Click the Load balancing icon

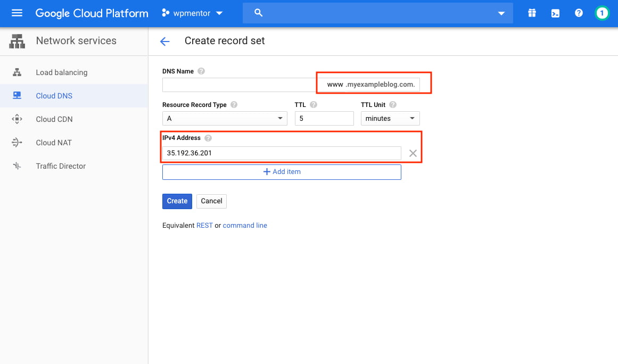tap(17, 72)
